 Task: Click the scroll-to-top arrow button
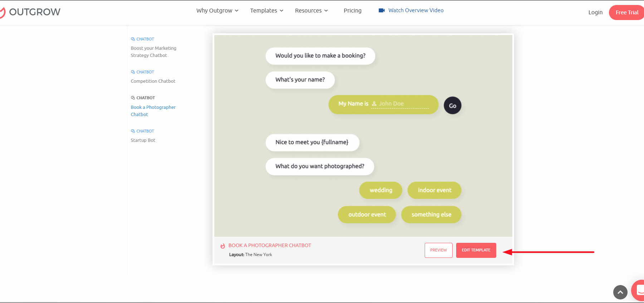620,292
